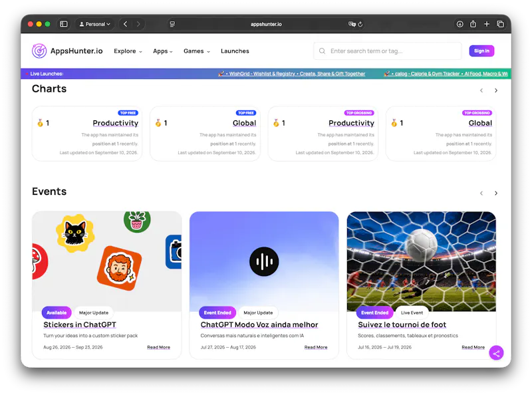Show next Events with right arrow
This screenshot has height=395, width=532.
tap(496, 193)
